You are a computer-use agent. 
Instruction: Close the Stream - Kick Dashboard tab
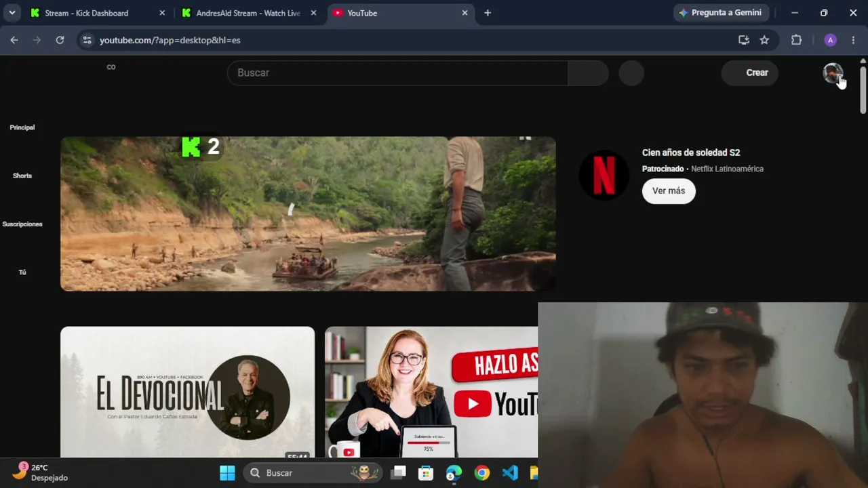point(162,13)
